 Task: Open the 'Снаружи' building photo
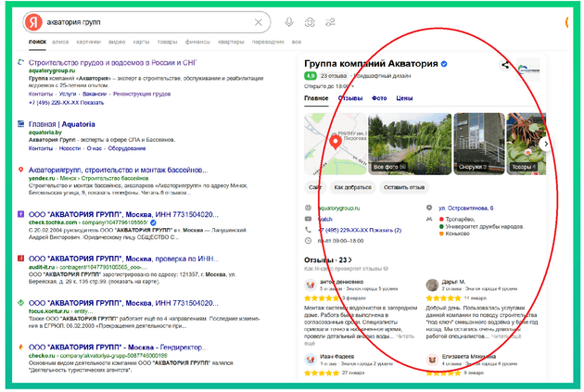(479, 144)
